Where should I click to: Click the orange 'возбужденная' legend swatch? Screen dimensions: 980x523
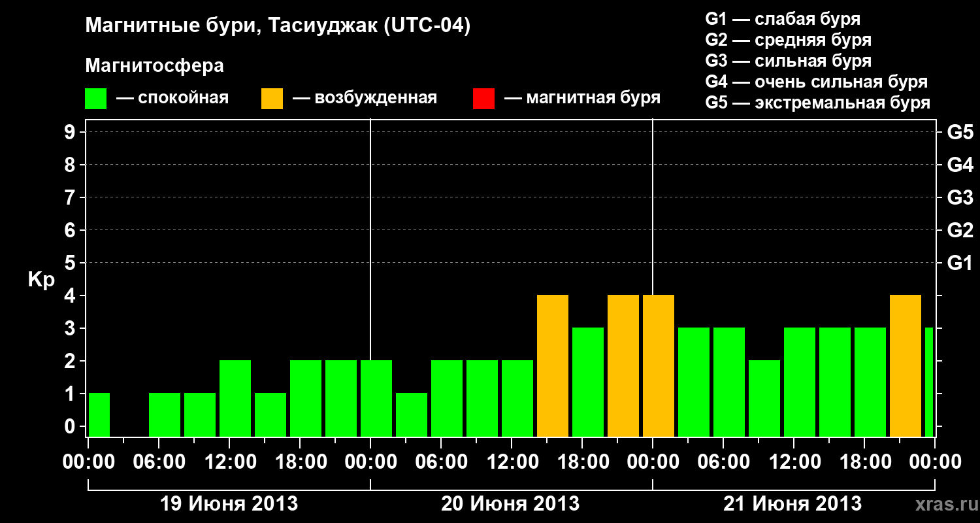272,99
